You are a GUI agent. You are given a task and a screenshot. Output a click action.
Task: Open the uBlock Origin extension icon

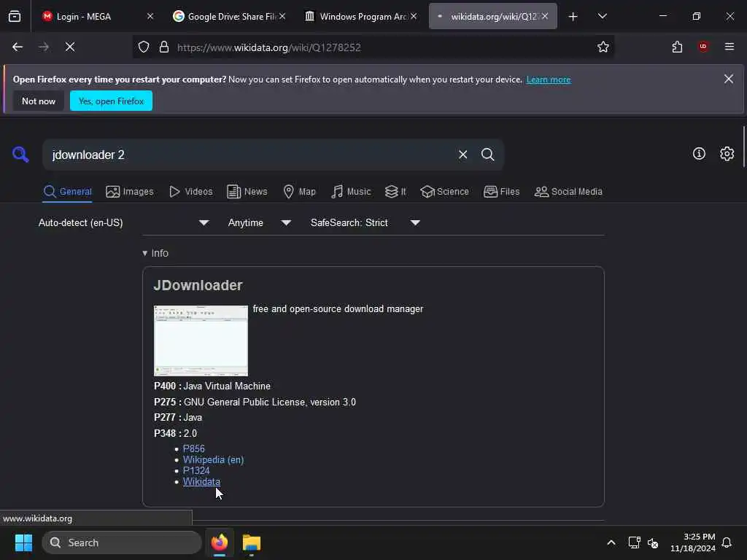click(x=703, y=47)
